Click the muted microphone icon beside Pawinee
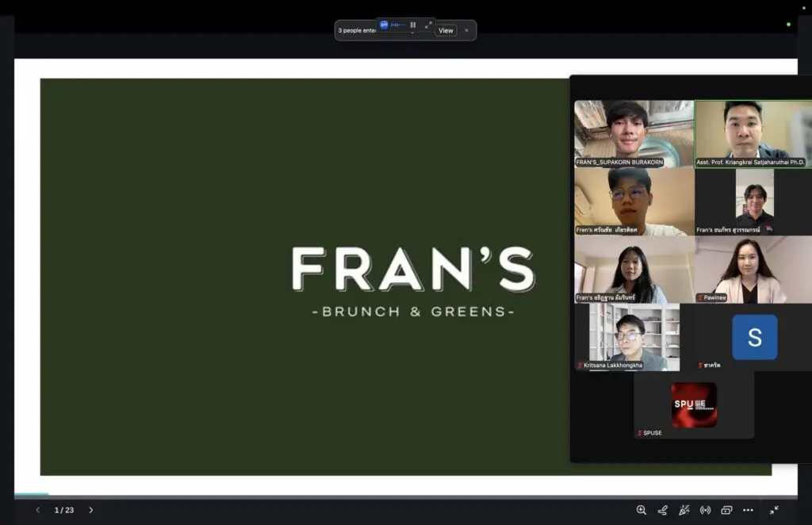Viewport: 812px width, 525px height. click(700, 297)
